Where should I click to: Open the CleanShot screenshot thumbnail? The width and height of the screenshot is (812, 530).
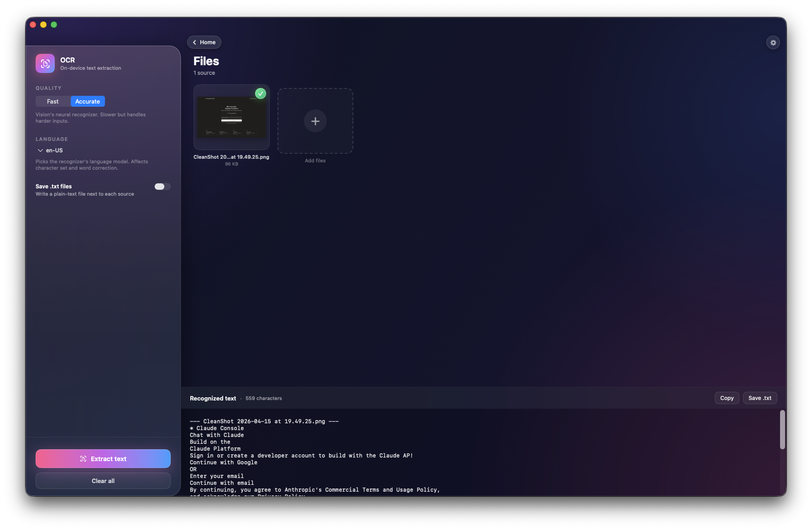tap(231, 117)
